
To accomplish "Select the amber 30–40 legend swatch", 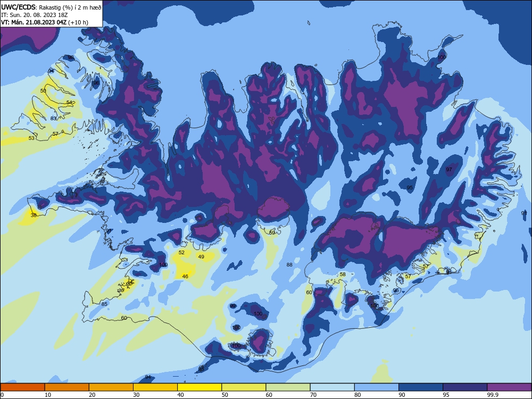I will [155, 387].
